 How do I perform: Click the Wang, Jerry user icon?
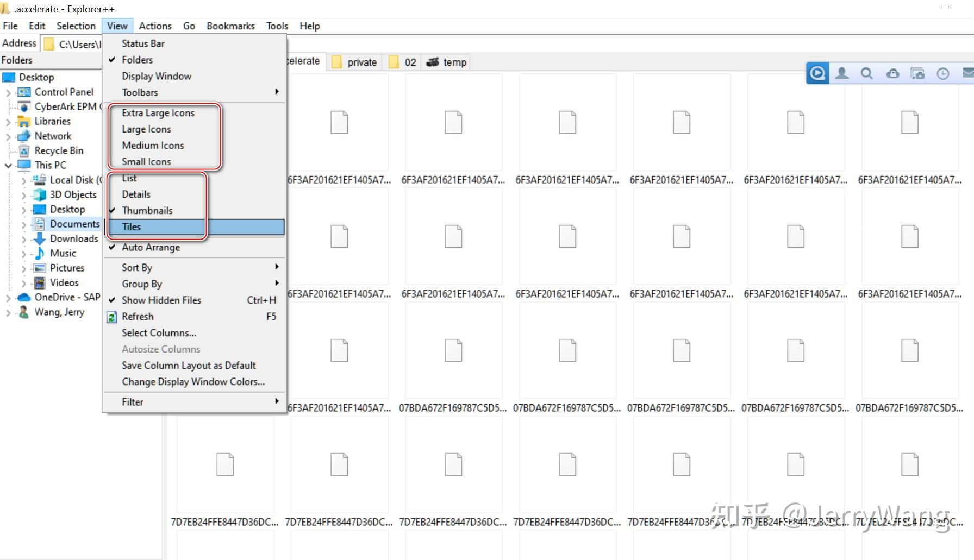coord(24,312)
